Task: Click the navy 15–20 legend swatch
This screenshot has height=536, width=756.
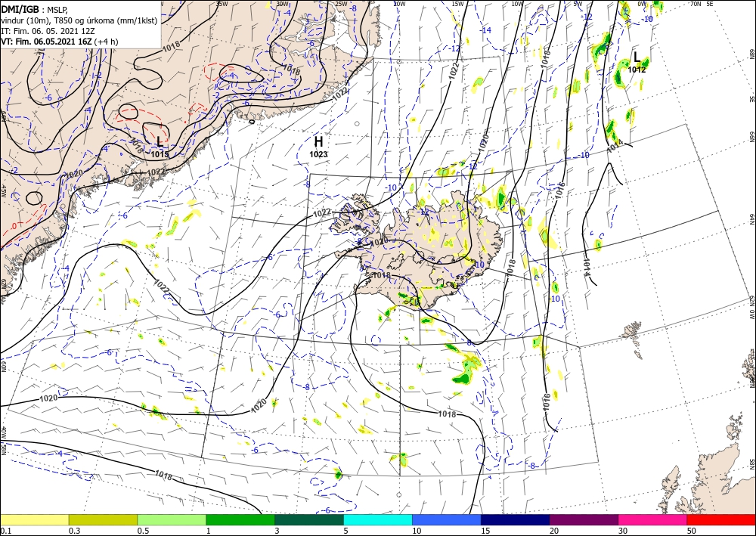Action: 516,519
